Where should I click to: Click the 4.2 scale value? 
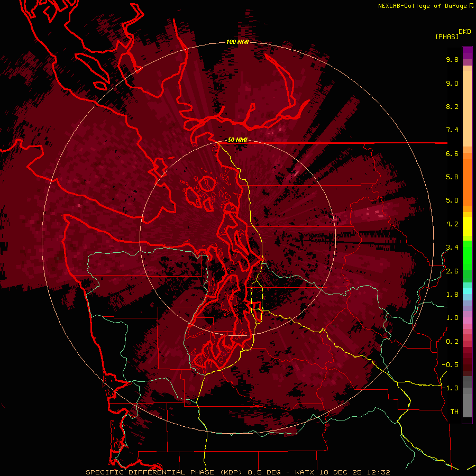coord(452,224)
